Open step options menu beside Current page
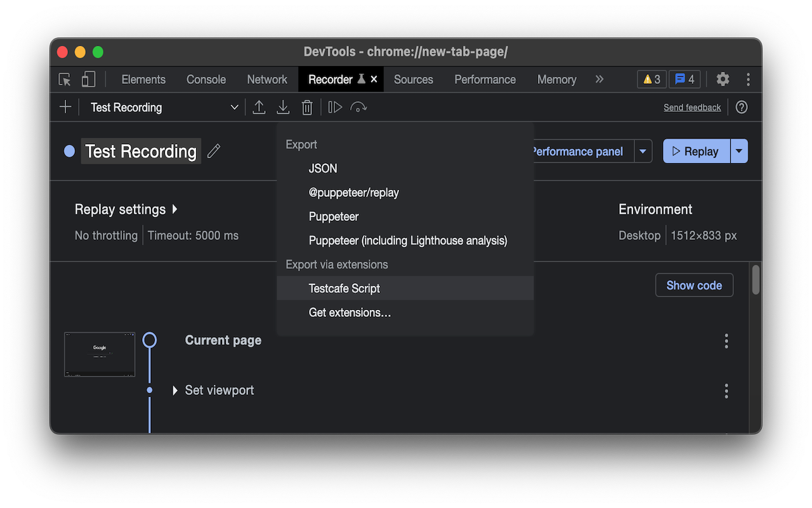The height and width of the screenshot is (508, 812). (726, 341)
